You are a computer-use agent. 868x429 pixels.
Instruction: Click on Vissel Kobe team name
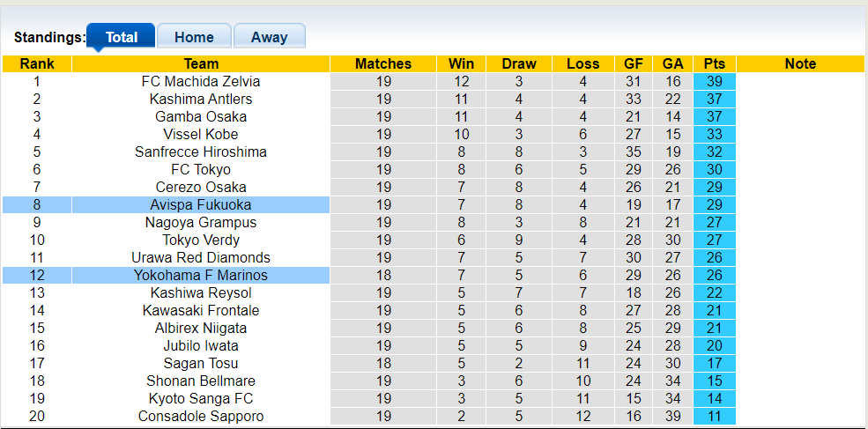click(x=201, y=134)
